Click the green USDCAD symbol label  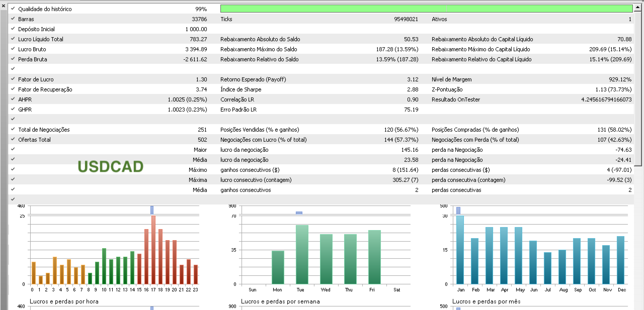click(111, 166)
